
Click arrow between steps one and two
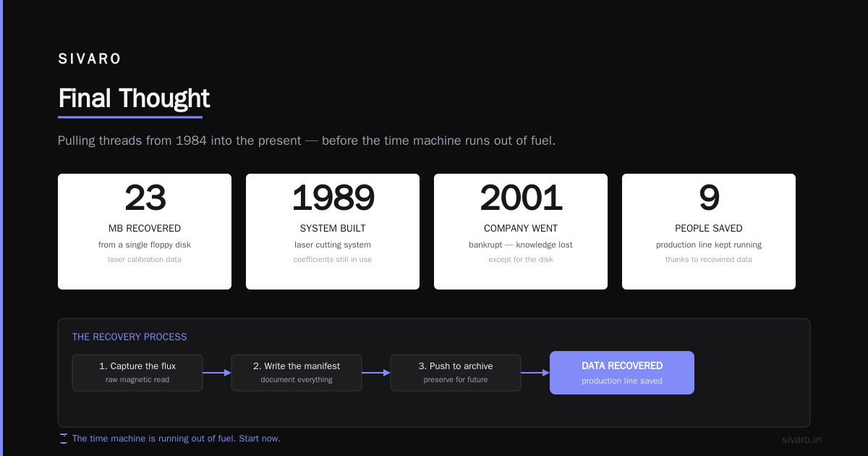coord(217,373)
